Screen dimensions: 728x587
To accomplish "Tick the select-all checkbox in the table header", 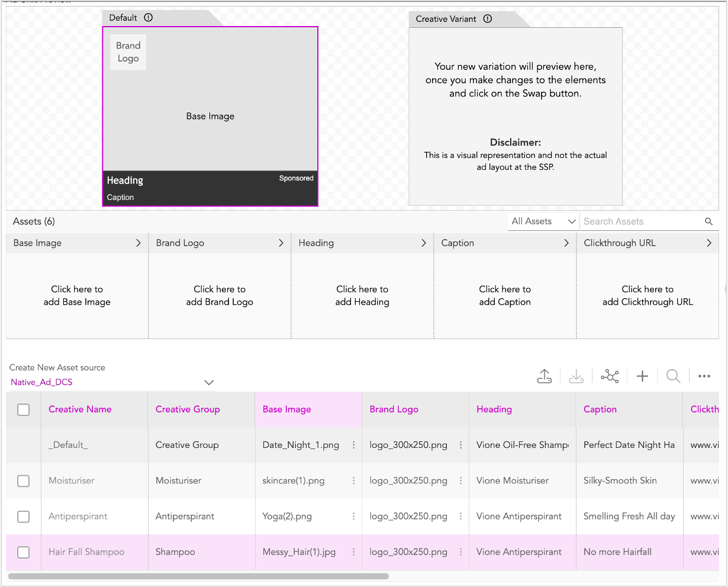I will pos(24,409).
